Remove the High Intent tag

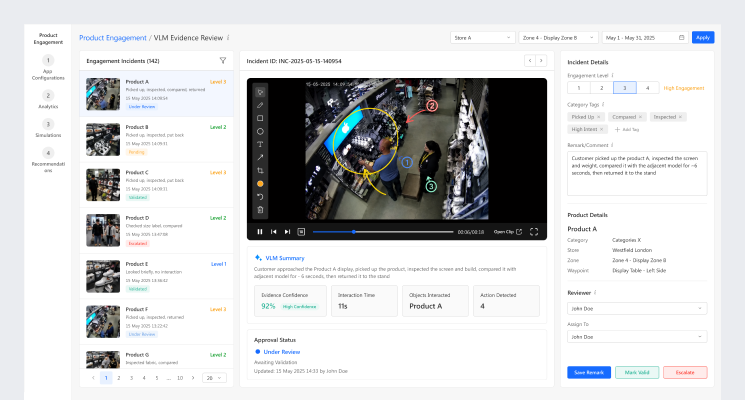[x=602, y=129]
